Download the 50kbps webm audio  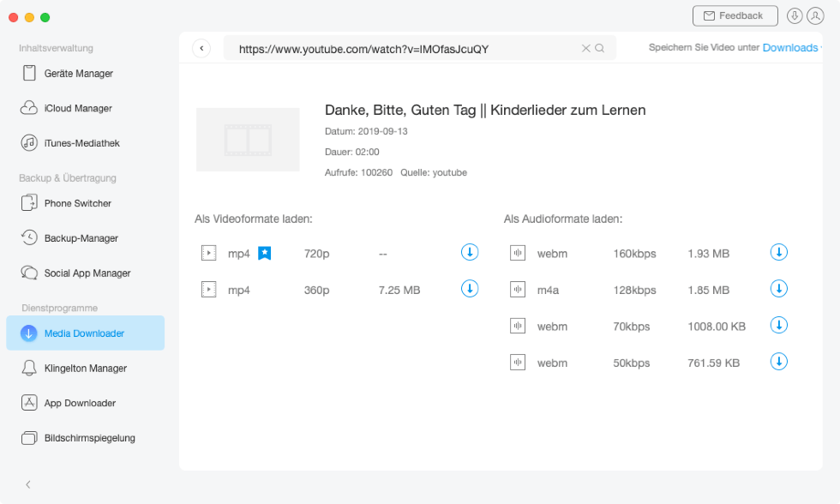point(778,362)
